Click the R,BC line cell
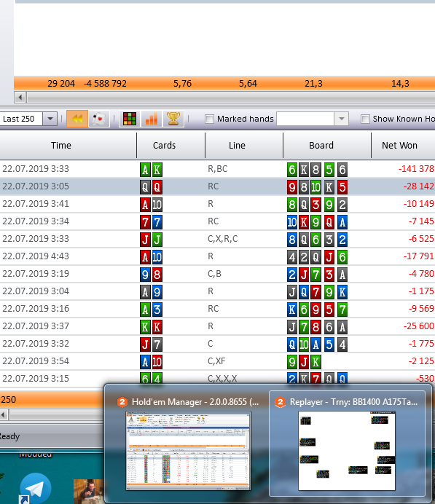 tap(218, 169)
